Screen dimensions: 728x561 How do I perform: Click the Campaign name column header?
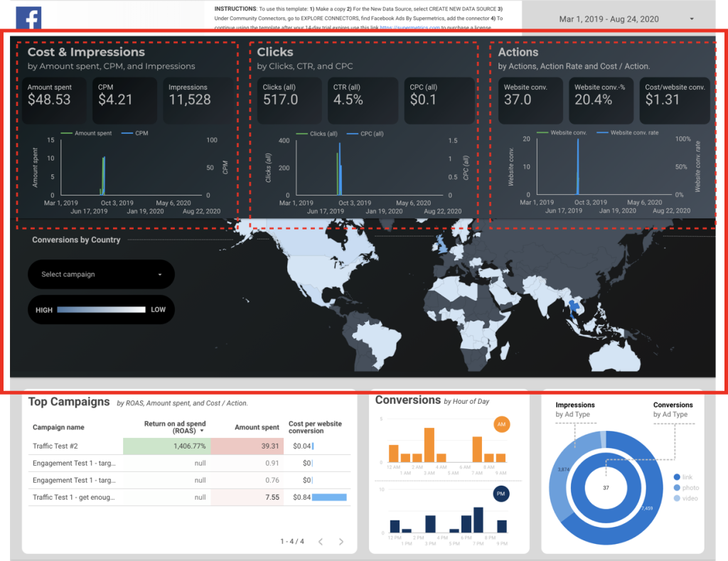(x=58, y=427)
